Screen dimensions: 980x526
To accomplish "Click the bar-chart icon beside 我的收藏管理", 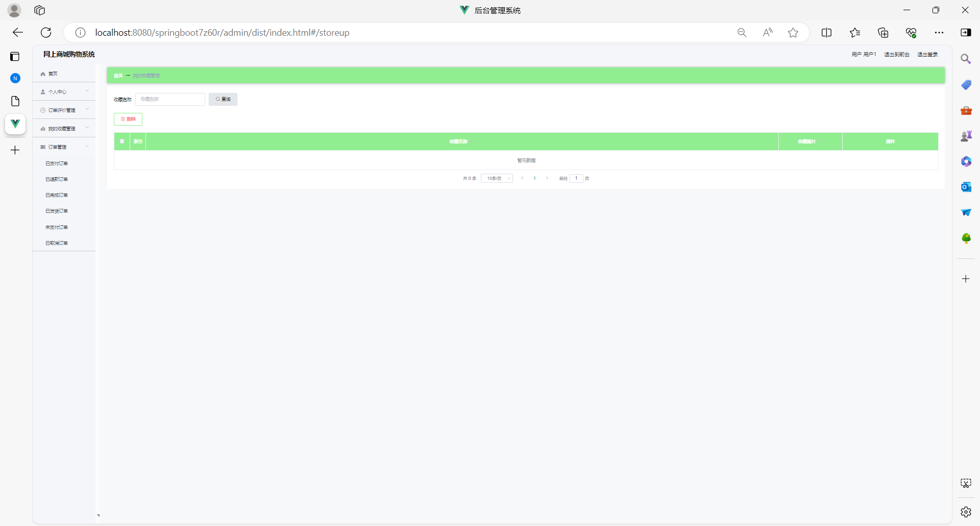I will coord(42,128).
